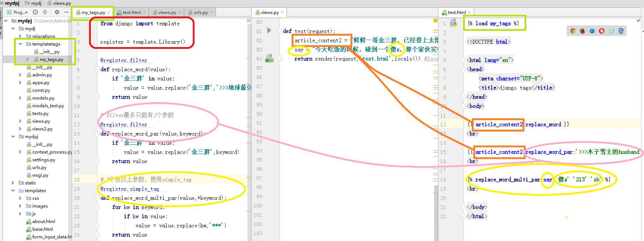Click views.py in the breadcrumb bar
The image size is (644, 241).
[59, 3]
